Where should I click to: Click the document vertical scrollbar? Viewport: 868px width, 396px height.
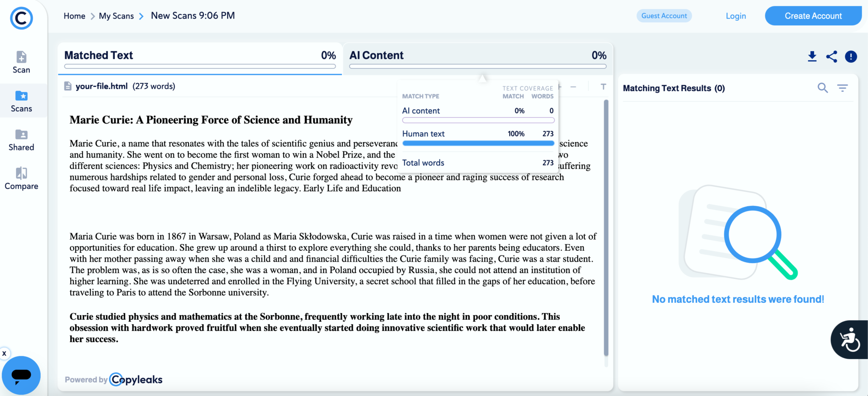coord(606,228)
